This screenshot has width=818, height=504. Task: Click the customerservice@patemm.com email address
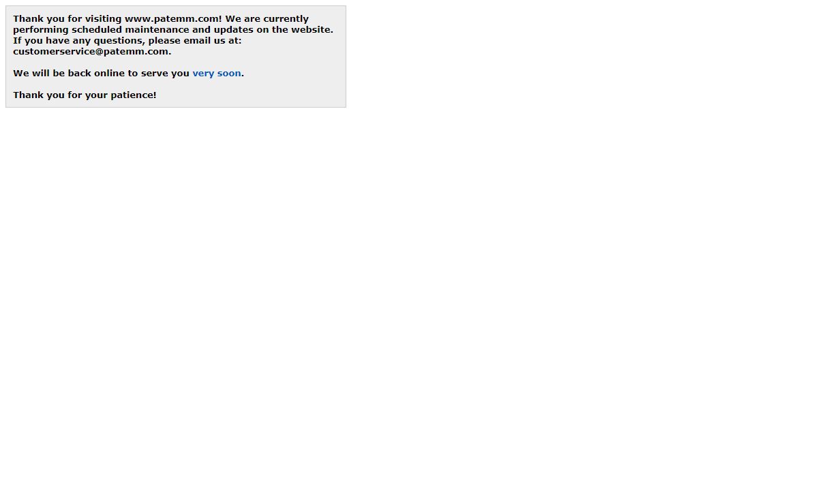pyautogui.click(x=91, y=52)
